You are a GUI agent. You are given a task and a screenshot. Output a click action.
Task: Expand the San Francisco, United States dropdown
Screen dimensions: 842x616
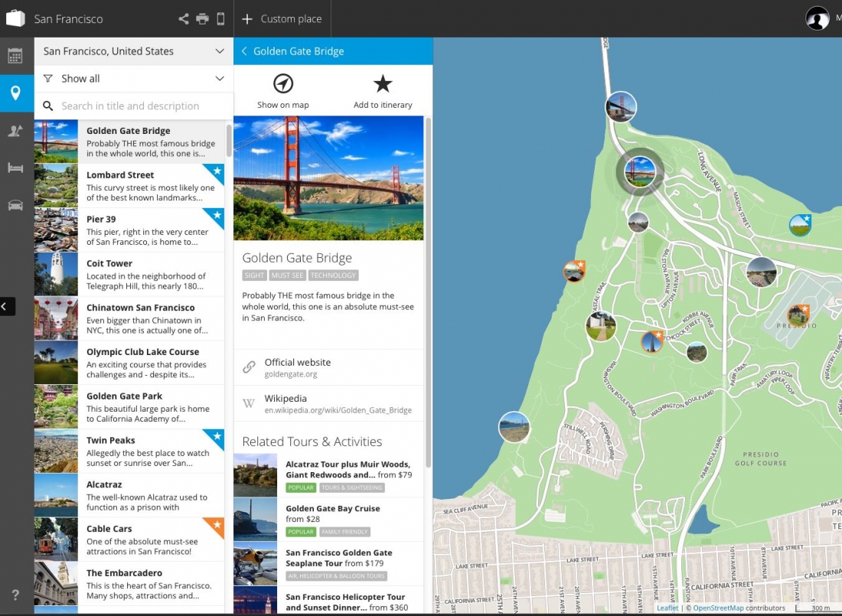219,51
